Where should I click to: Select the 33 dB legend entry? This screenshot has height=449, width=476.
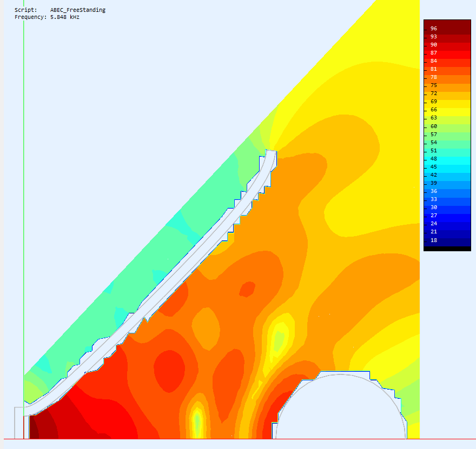[433, 199]
